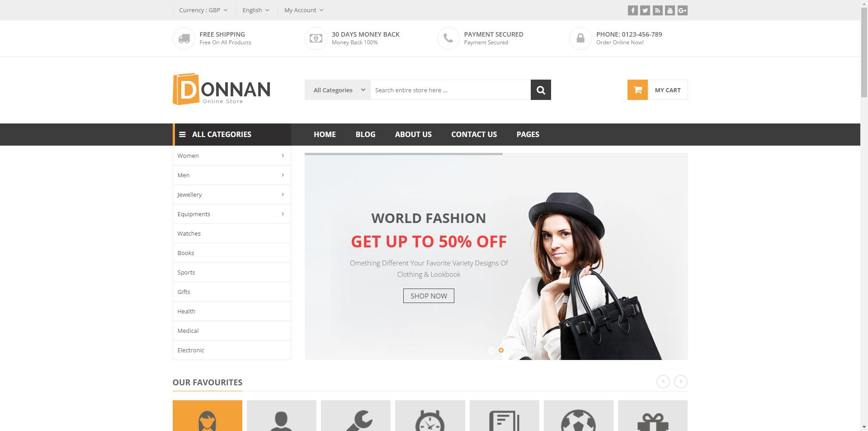Click 'FREE SHIPPING' heading text
This screenshot has height=431, width=868.
[x=222, y=34]
